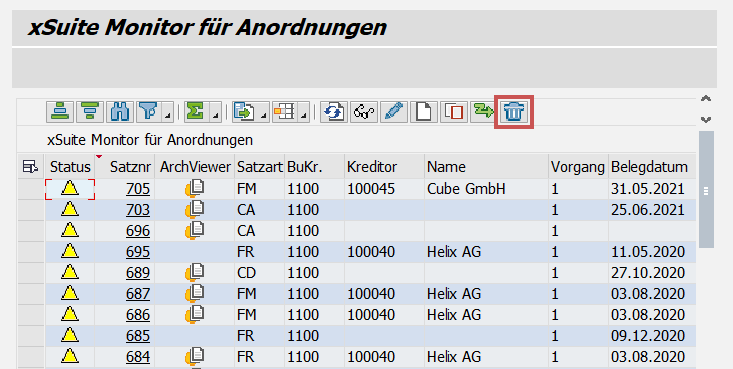The width and height of the screenshot is (733, 369).
Task: Click the vertical scrollbar thumb
Action: pos(706,189)
